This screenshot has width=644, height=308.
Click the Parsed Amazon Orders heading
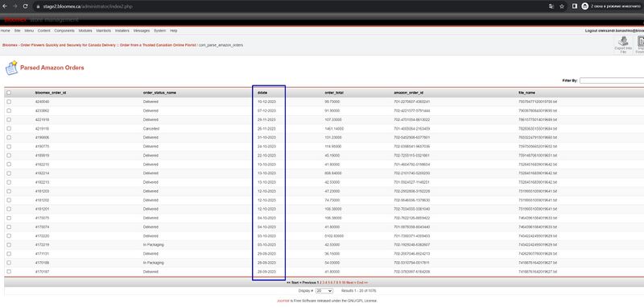52,68
